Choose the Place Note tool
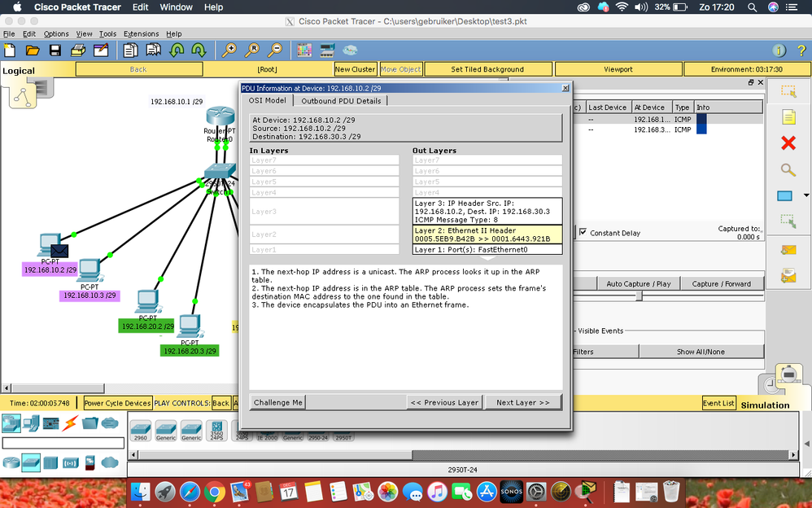The height and width of the screenshot is (508, 812). 788,117
